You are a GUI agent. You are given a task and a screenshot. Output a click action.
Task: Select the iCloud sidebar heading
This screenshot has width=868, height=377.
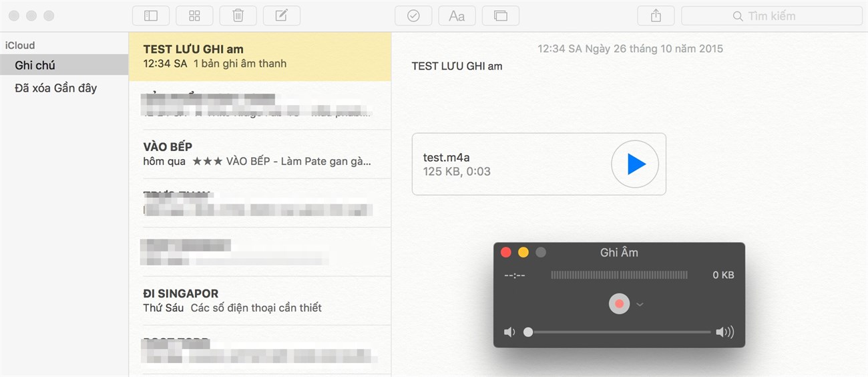(x=20, y=45)
